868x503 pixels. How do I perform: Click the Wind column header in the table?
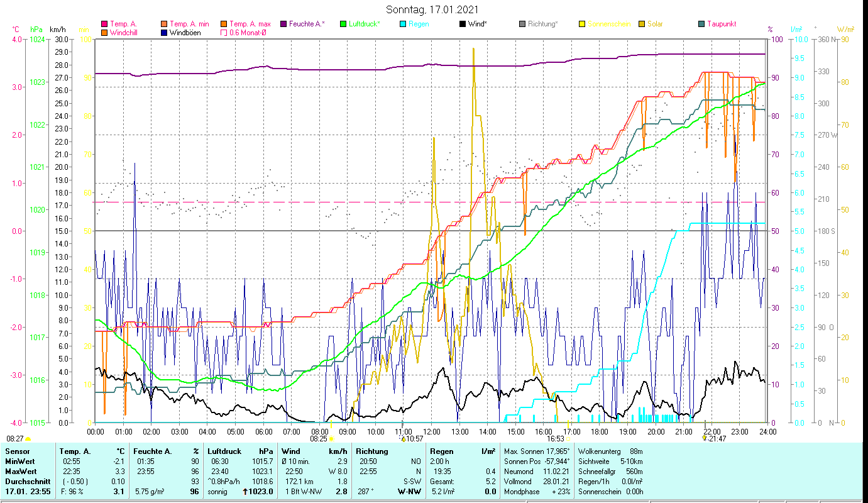coord(291,451)
